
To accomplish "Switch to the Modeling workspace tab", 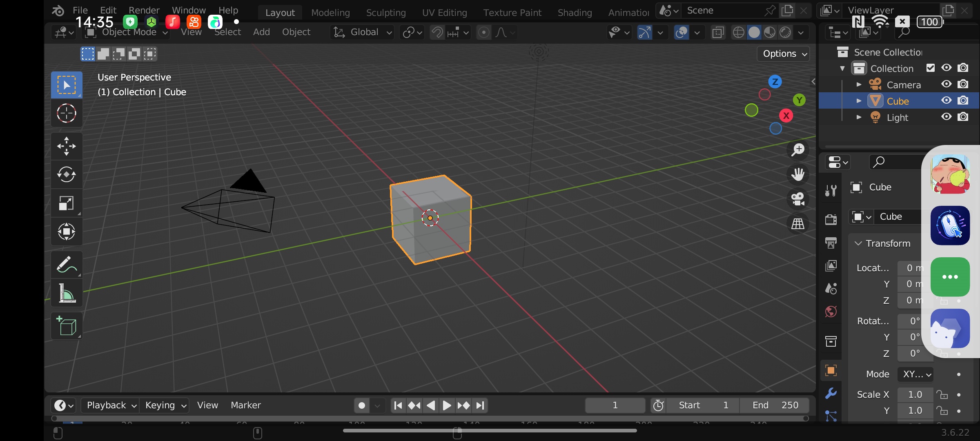I will (330, 13).
